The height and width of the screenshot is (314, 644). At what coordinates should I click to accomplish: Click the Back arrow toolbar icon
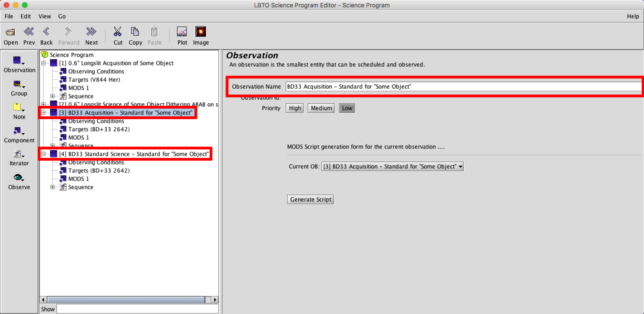[x=46, y=32]
